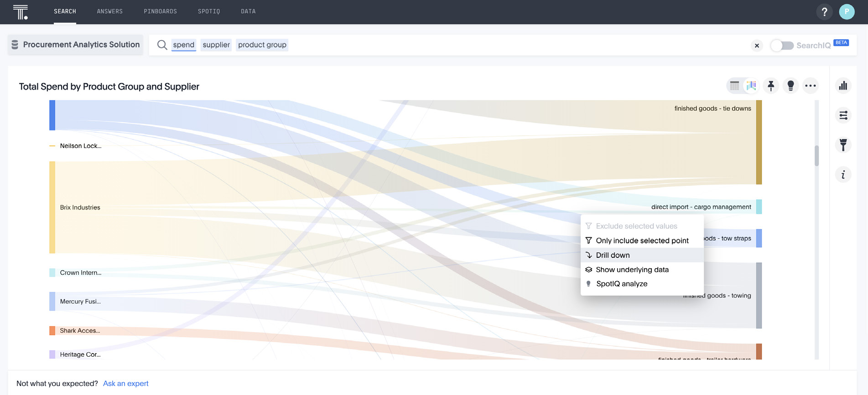Open Procurement Analytics Solution data source selector

pyautogui.click(x=76, y=45)
